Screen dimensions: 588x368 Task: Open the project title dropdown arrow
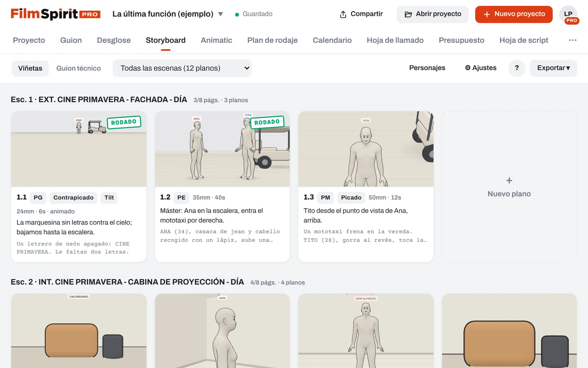pos(220,14)
